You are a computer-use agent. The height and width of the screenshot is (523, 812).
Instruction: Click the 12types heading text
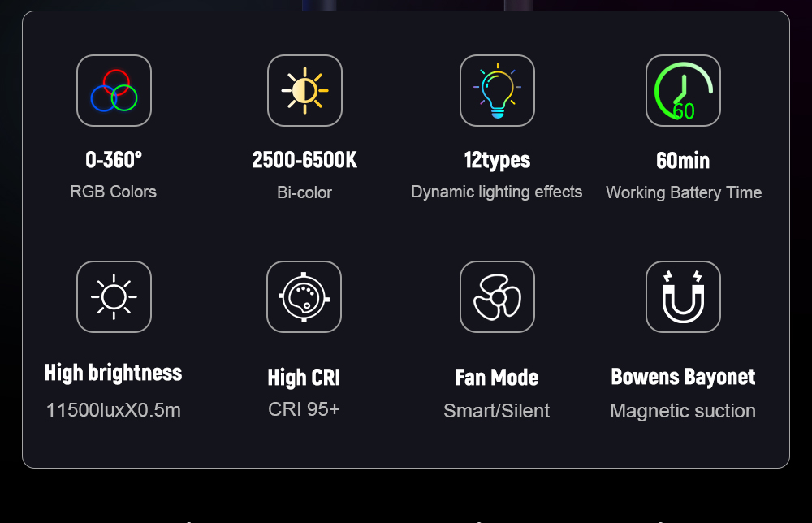pos(497,160)
